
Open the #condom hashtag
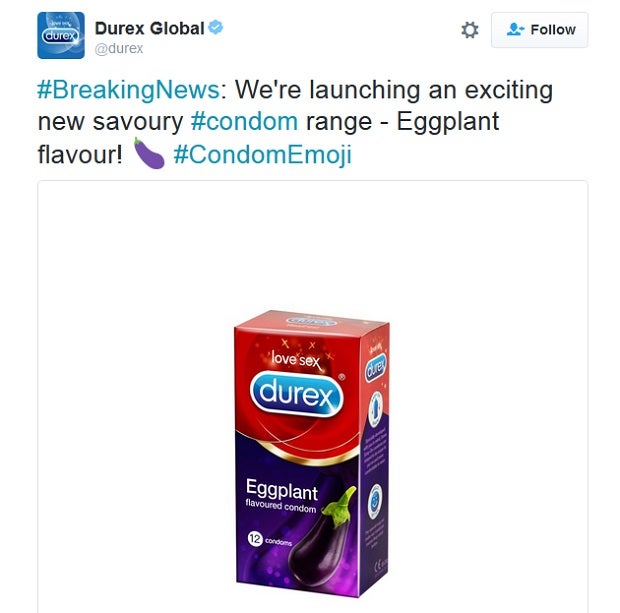(244, 121)
